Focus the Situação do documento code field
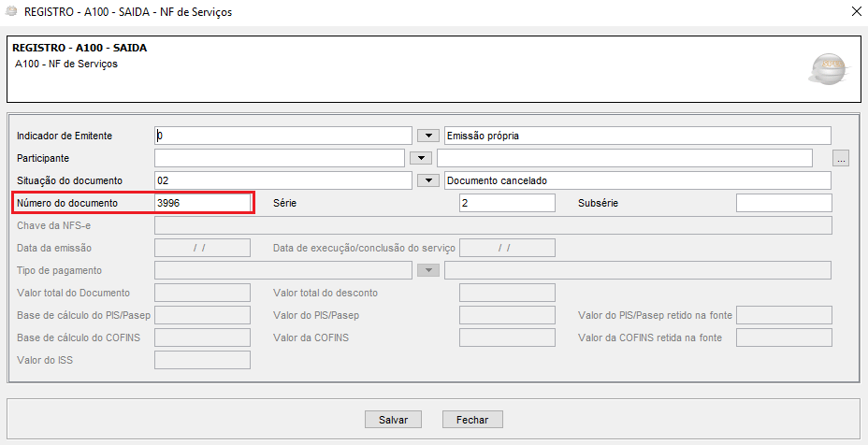The image size is (868, 445). 283,180
